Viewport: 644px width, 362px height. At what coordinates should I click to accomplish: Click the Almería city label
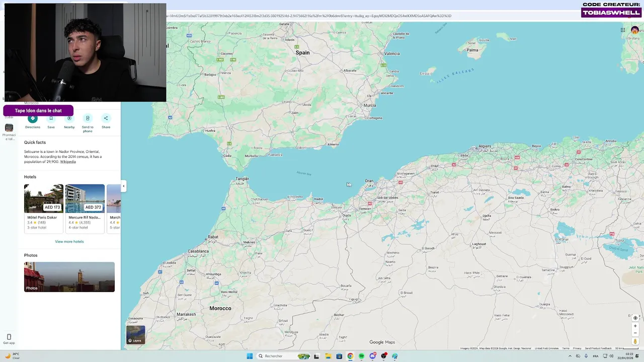pyautogui.click(x=333, y=144)
